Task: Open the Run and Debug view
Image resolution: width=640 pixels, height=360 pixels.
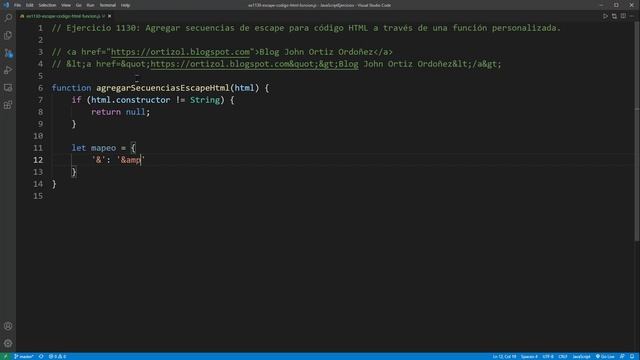Action: (x=8, y=70)
